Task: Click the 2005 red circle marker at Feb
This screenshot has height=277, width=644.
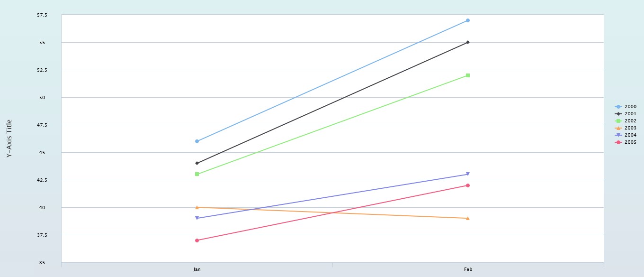Action: point(468,185)
